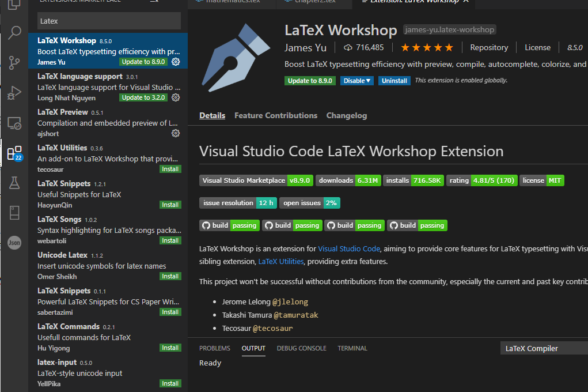
Task: Open the Source Control view
Action: tap(14, 63)
